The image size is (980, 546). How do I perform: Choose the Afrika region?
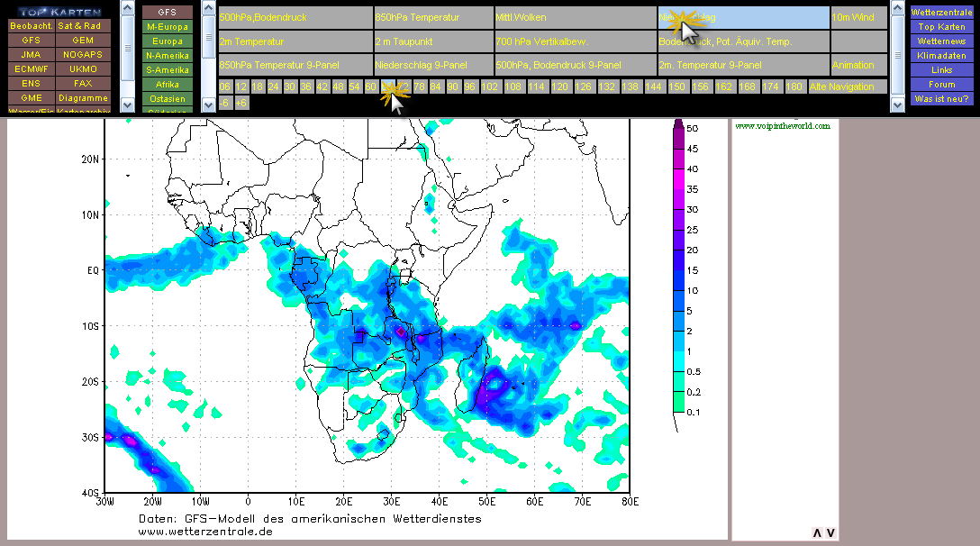168,85
